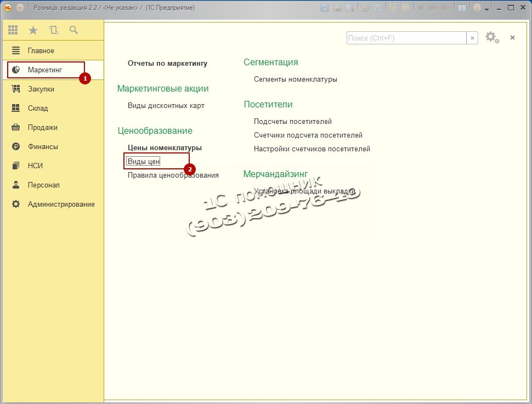Expand the arrow next to info icon
The height and width of the screenshot is (404, 532).
click(486, 8)
